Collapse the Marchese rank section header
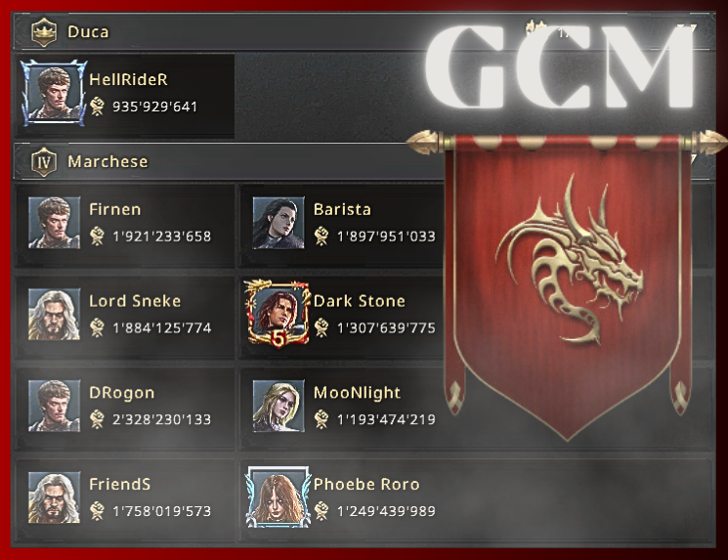728x560 pixels. point(364,161)
